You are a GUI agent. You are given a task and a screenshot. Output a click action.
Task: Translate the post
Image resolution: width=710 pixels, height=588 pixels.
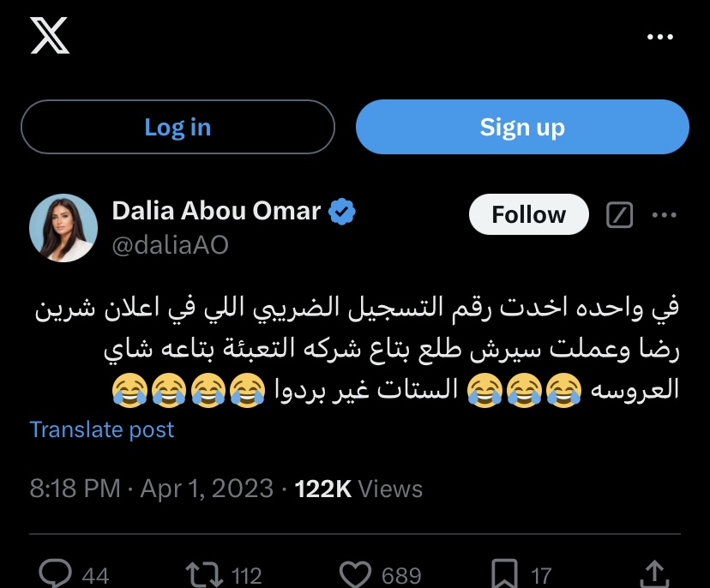coord(102,429)
